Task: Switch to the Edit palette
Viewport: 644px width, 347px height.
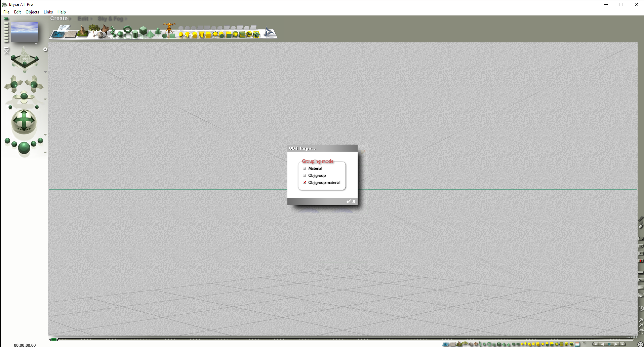Action: pyautogui.click(x=83, y=19)
